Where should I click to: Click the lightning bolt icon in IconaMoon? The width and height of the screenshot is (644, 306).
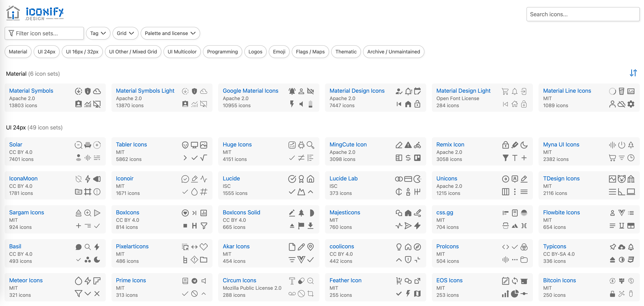pos(88,179)
